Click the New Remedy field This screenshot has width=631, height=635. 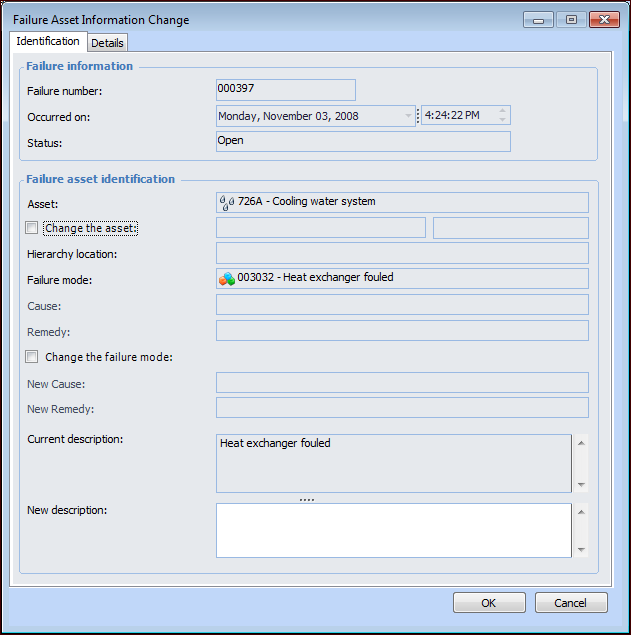tap(402, 408)
